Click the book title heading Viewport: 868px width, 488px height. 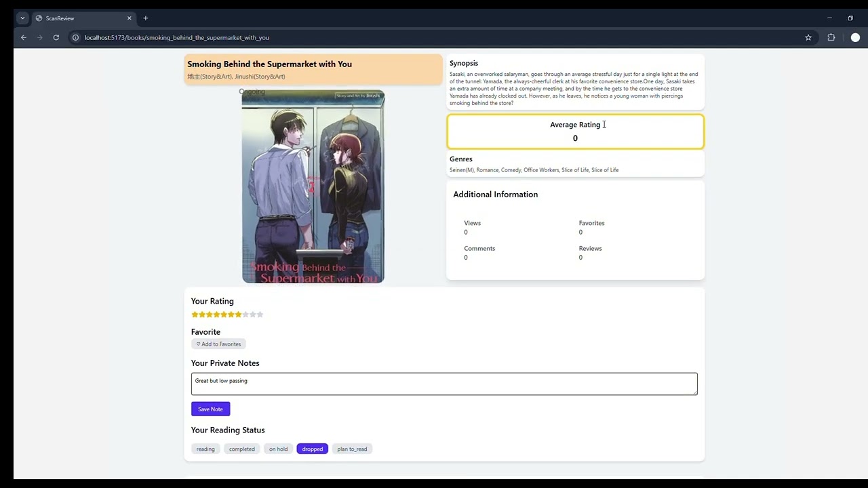click(x=269, y=64)
